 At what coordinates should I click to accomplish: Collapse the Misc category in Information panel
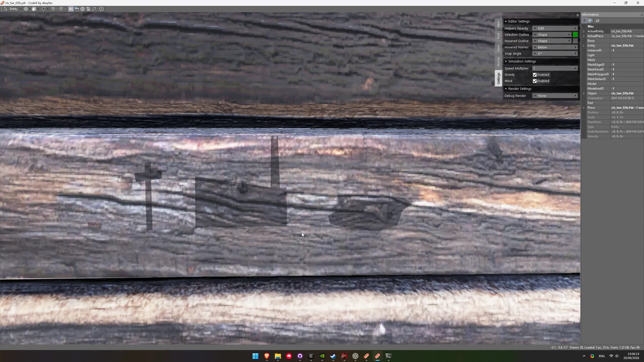click(584, 26)
